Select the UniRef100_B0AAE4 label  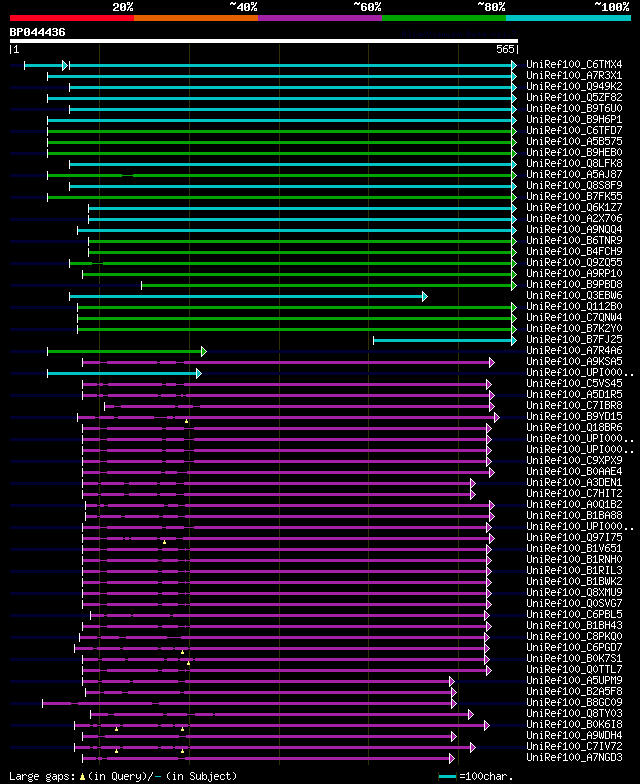(574, 472)
